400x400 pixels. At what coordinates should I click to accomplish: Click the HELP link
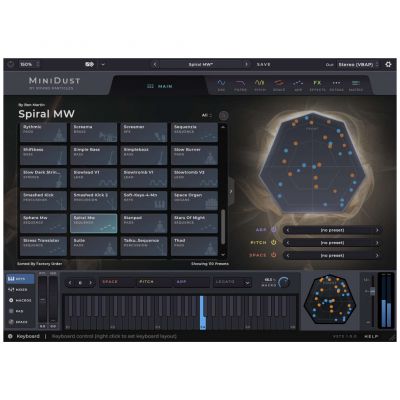[371, 336]
